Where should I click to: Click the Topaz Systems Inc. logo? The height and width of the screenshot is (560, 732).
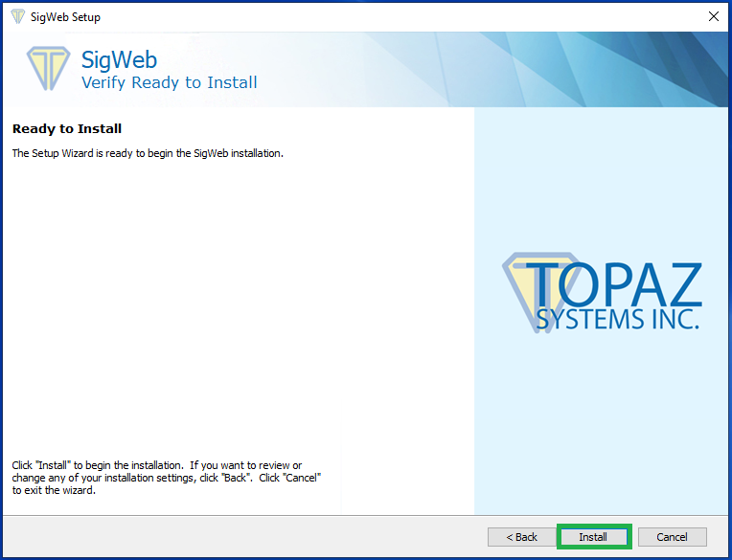coord(602,293)
